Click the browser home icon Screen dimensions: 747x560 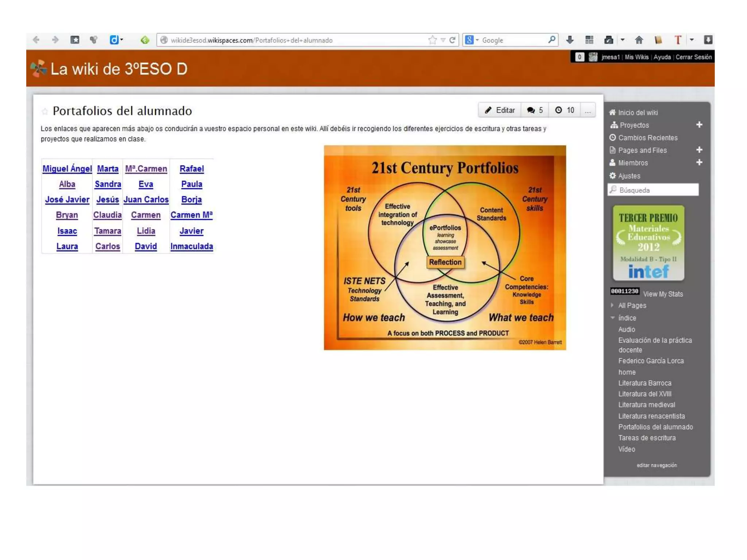(639, 40)
